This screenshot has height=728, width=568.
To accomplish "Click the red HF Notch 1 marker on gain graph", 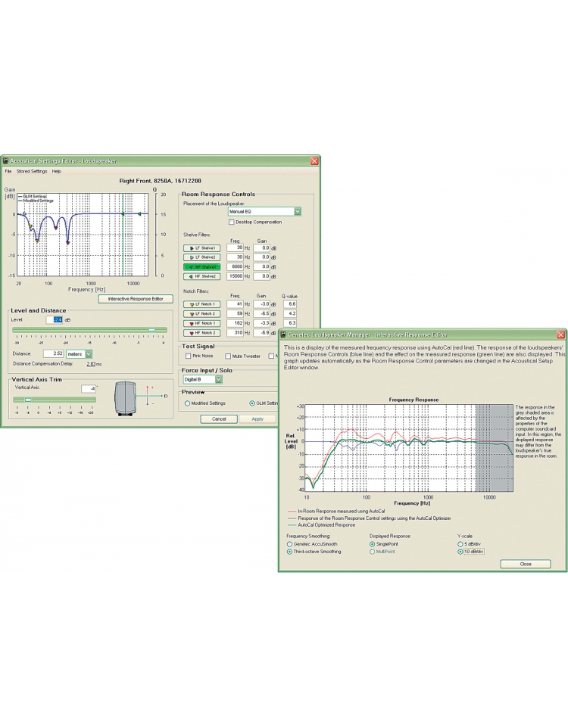I will click(x=56, y=228).
